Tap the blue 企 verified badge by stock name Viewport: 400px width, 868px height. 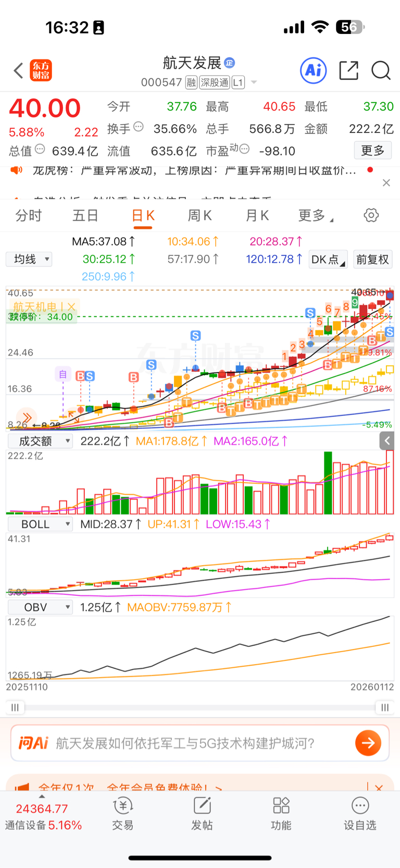click(x=229, y=63)
